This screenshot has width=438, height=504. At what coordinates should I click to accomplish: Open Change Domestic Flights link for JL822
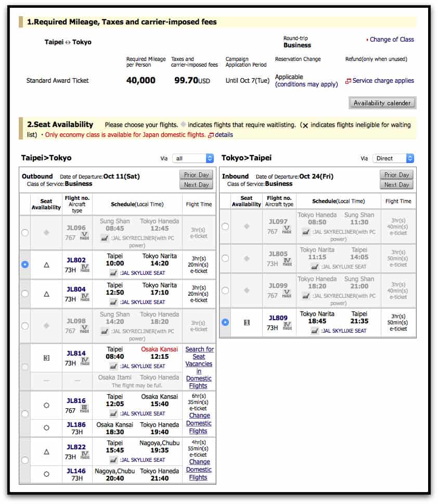tap(199, 469)
